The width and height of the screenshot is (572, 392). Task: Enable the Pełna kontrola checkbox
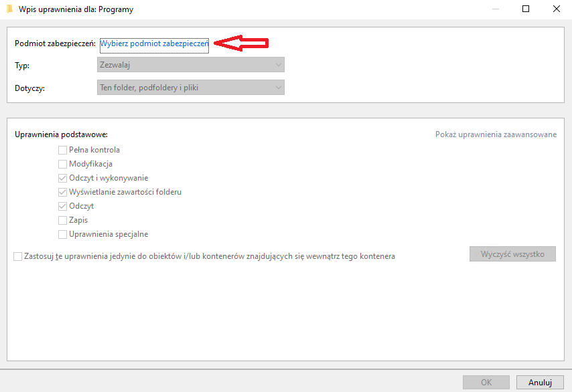coord(62,151)
